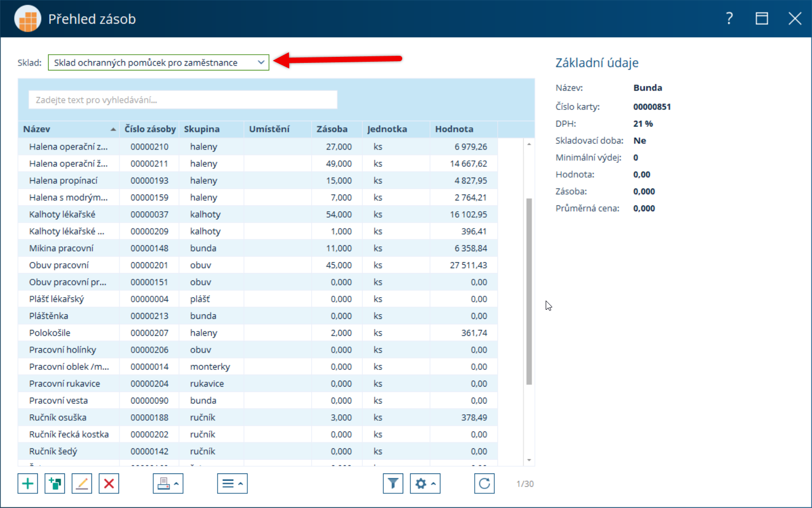Click the pencil edit icon
The image size is (812, 508).
click(x=82, y=484)
